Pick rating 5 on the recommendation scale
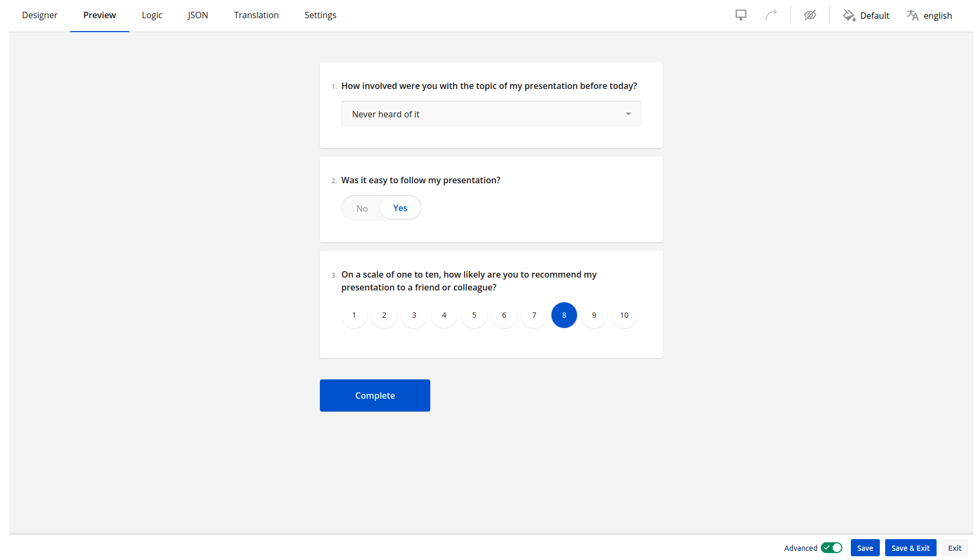 [x=474, y=315]
